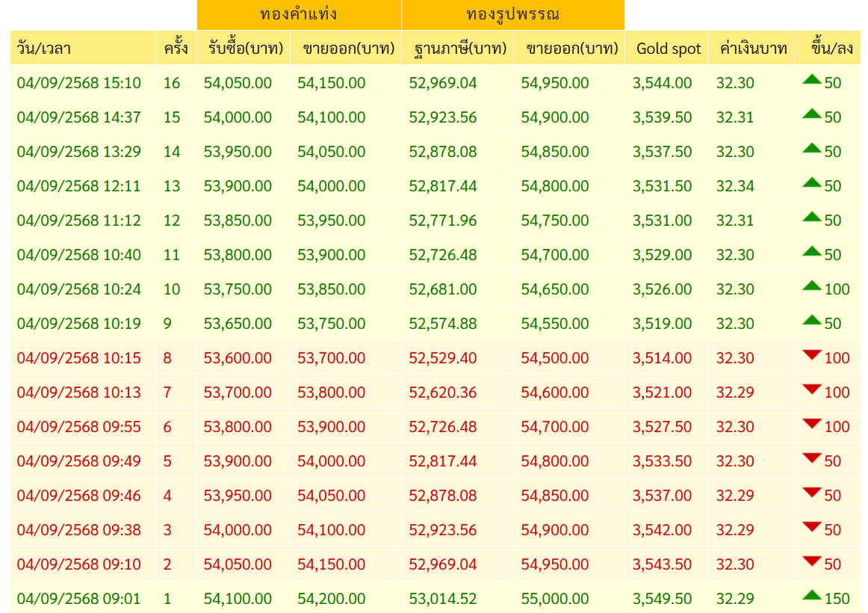Select timestamp 04/09/2568 10:13
Screen dimensions: 868x613
(x=78, y=392)
